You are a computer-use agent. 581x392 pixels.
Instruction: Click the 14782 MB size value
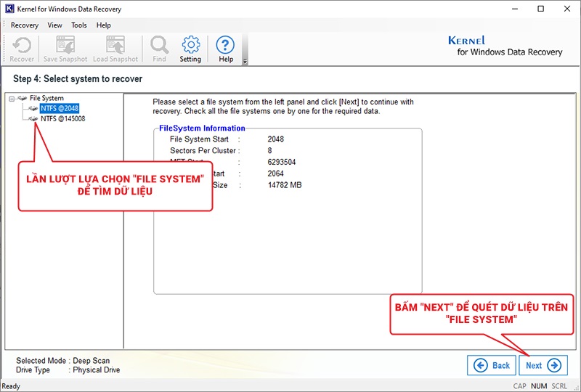[x=285, y=185]
